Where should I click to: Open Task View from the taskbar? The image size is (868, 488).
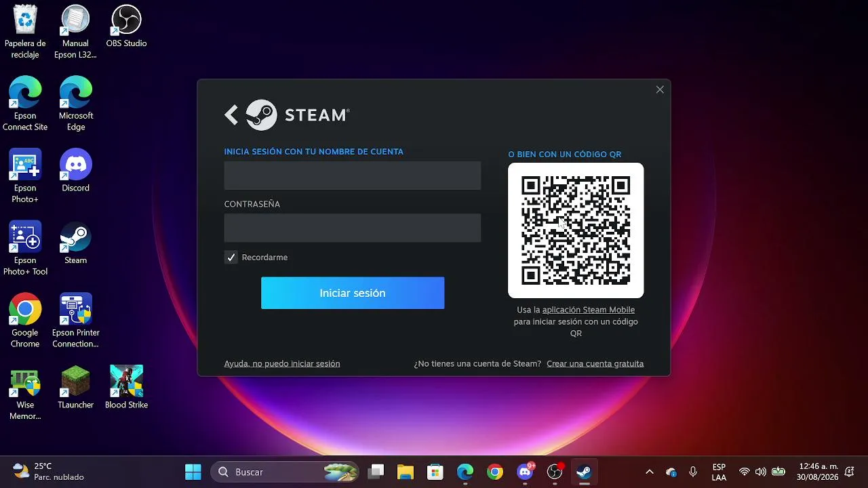[x=376, y=472]
